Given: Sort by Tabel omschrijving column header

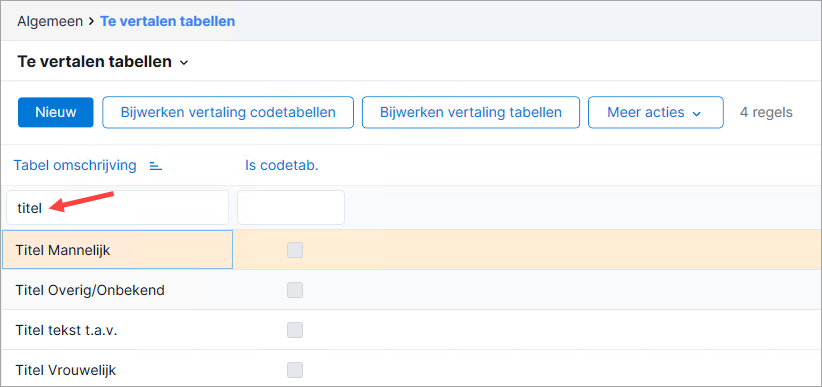Looking at the screenshot, I should [x=75, y=166].
